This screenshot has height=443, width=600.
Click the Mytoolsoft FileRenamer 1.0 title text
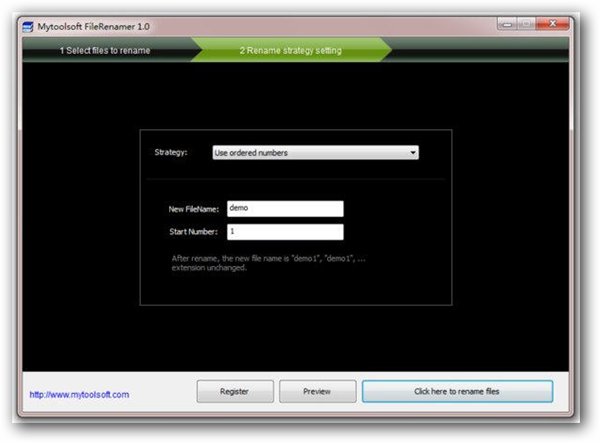tap(93, 26)
